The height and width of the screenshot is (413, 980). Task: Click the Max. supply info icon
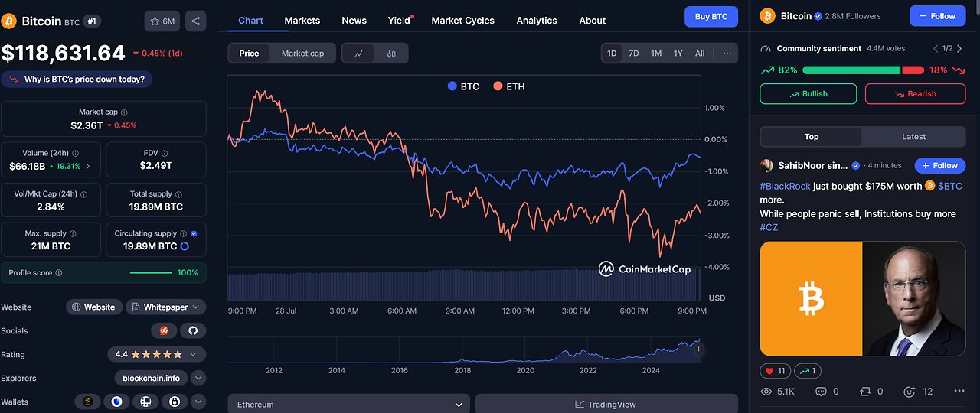[73, 234]
